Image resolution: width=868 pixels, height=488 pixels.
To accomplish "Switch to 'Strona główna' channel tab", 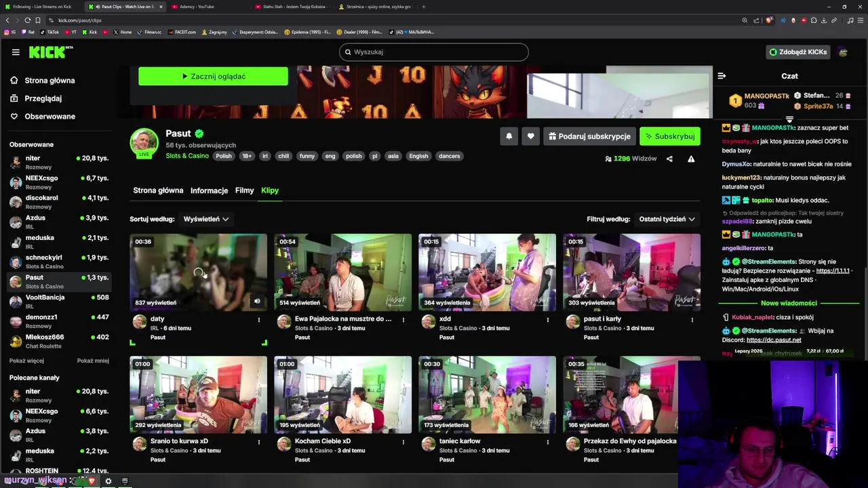I will [x=158, y=190].
